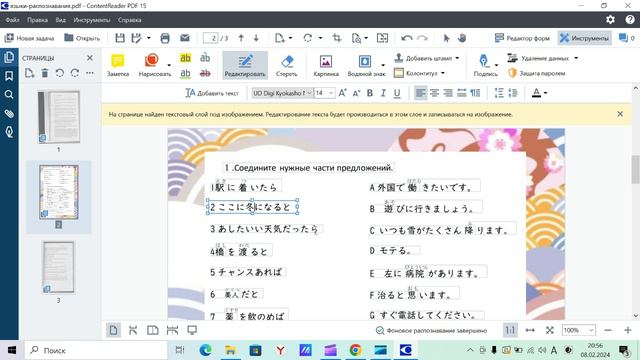Align text center
This screenshot has height=360, width=640.
tap(434, 93)
